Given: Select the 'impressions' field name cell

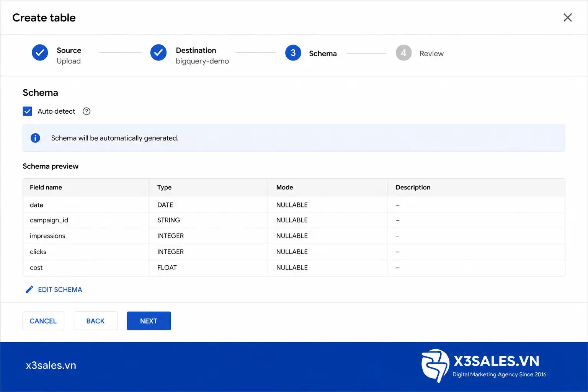Looking at the screenshot, I should (86, 236).
